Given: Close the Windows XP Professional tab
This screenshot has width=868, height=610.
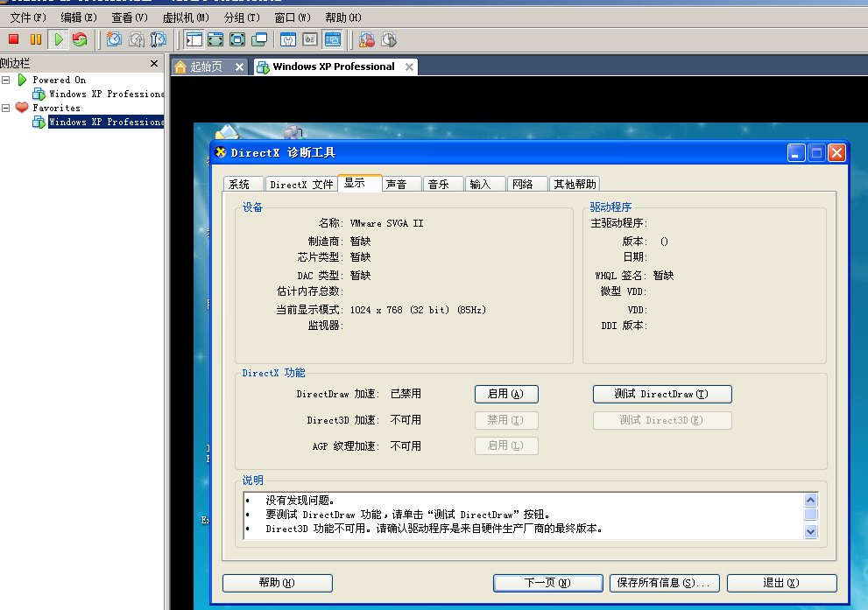Looking at the screenshot, I should pyautogui.click(x=409, y=67).
